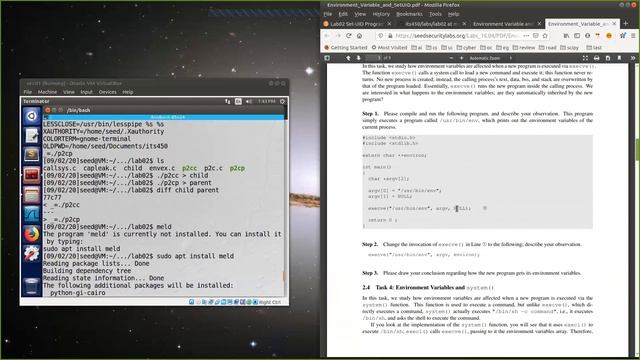Viewport: 640px width, 360px height.
Task: Open text editor launcher icon
Action: click(x=31, y=136)
